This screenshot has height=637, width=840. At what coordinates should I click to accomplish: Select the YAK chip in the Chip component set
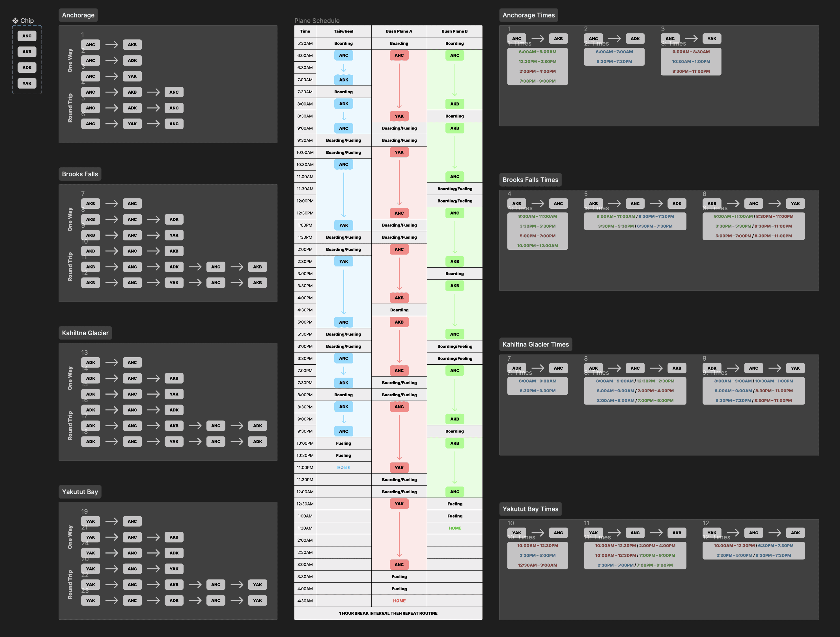tap(27, 83)
